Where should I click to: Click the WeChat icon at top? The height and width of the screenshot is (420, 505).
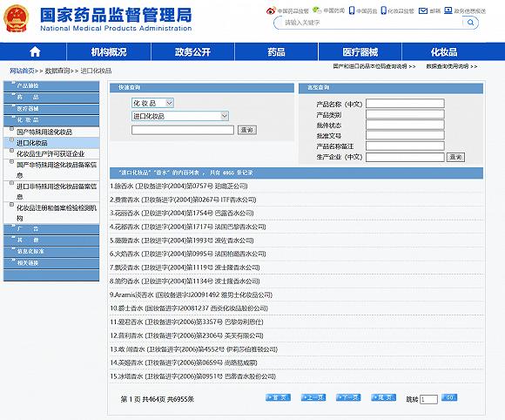coord(317,10)
